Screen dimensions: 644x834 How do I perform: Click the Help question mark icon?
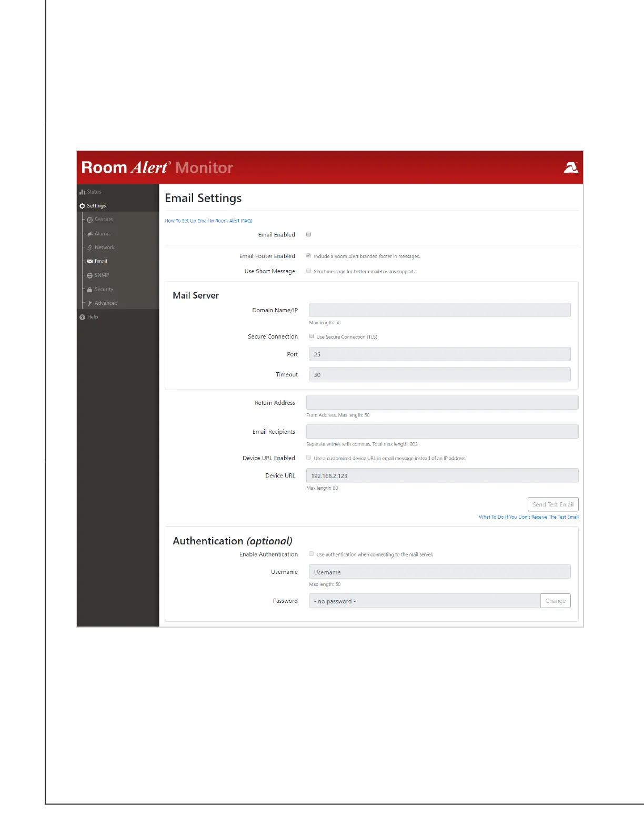tap(82, 317)
